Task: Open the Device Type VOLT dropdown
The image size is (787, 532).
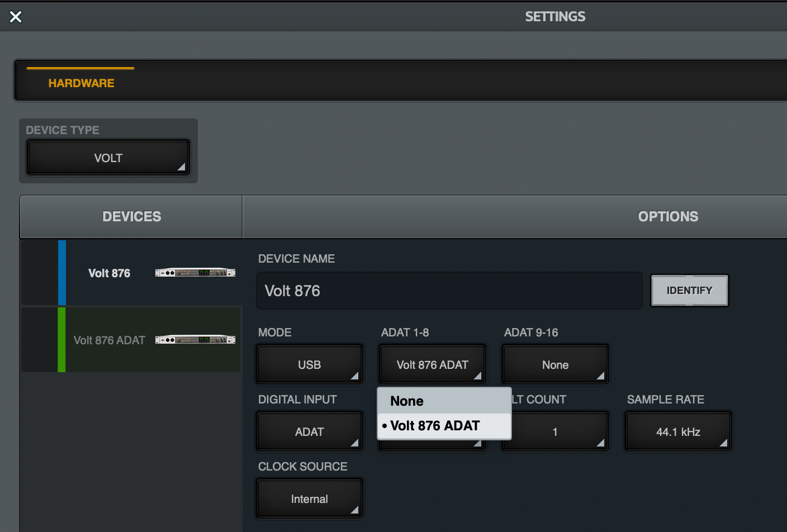Action: (108, 158)
